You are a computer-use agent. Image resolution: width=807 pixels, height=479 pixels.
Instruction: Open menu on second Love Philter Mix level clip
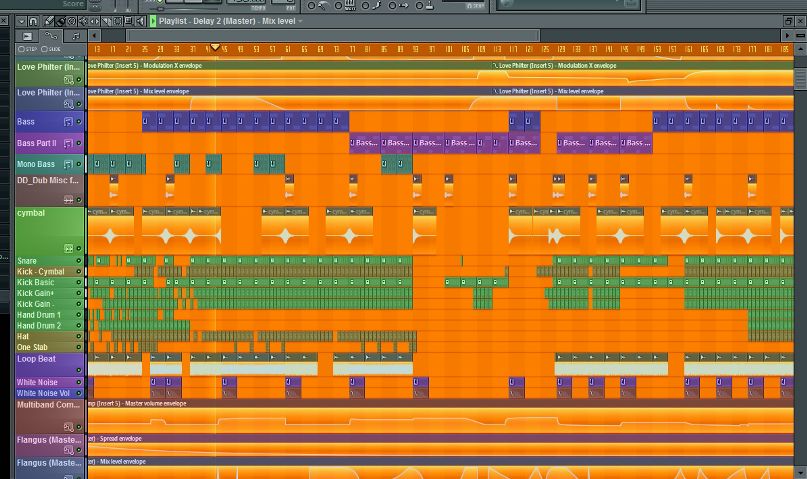pyautogui.click(x=495, y=91)
